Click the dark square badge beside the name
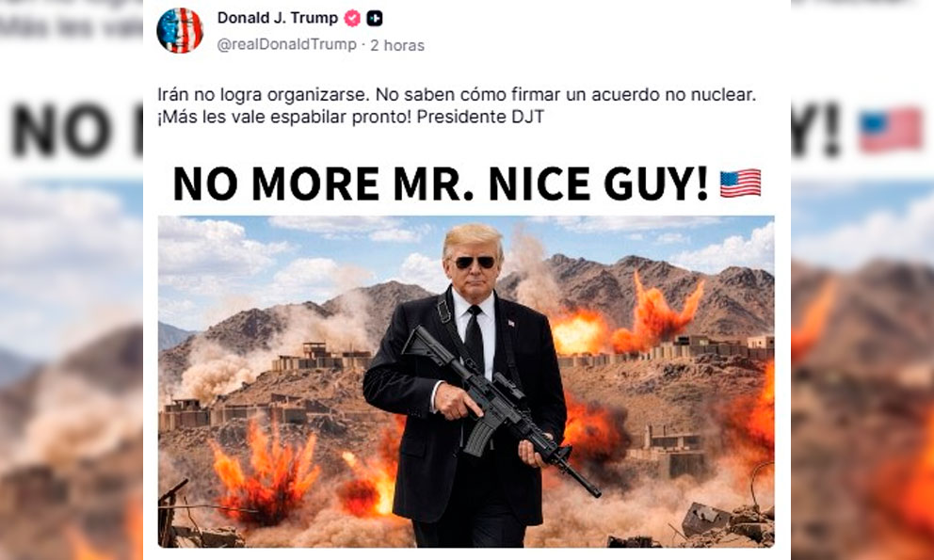Viewport: 934px width, 560px height. 374,19
